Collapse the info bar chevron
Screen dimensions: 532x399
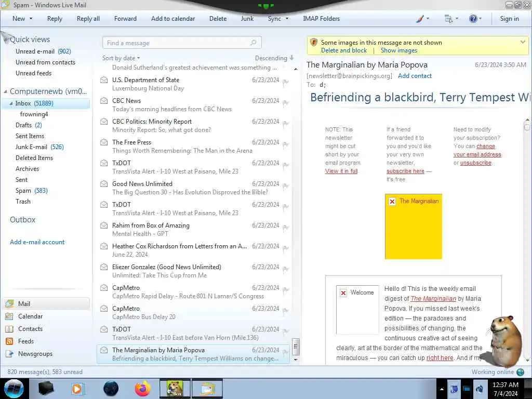point(523,42)
